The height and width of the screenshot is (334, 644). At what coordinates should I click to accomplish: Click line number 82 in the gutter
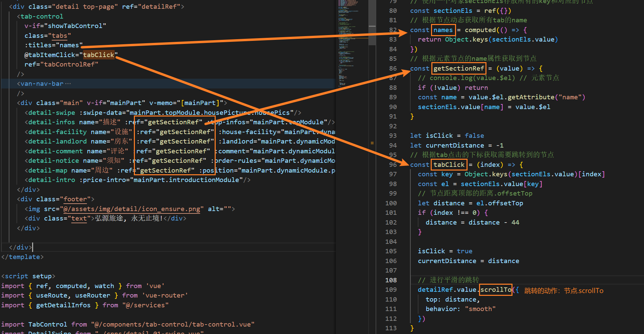393,30
